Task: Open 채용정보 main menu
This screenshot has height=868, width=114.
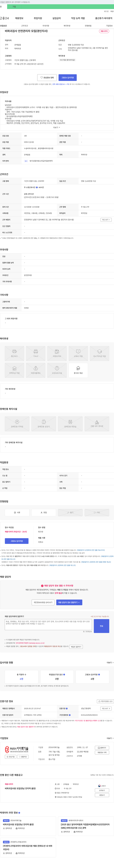Action: point(19,18)
